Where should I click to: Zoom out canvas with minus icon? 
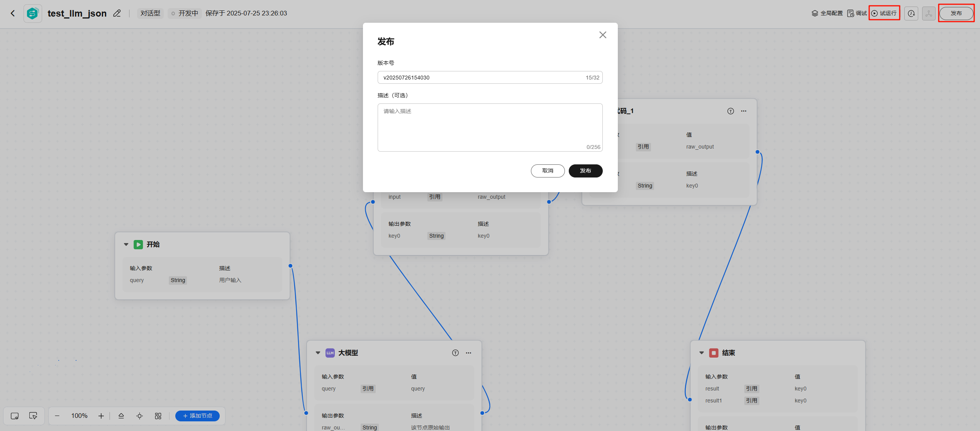[57, 416]
